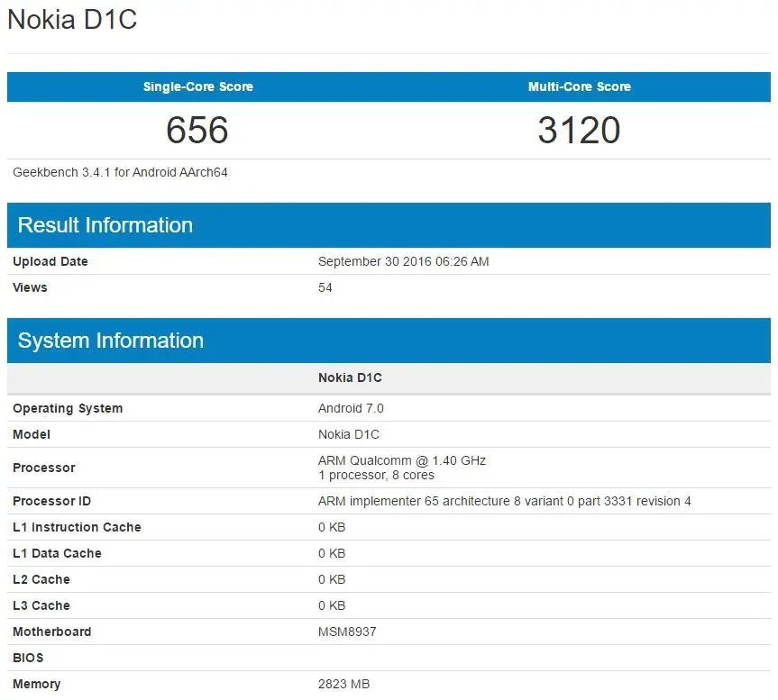The height and width of the screenshot is (700, 778).
Task: Select the Views label
Action: tap(30, 287)
